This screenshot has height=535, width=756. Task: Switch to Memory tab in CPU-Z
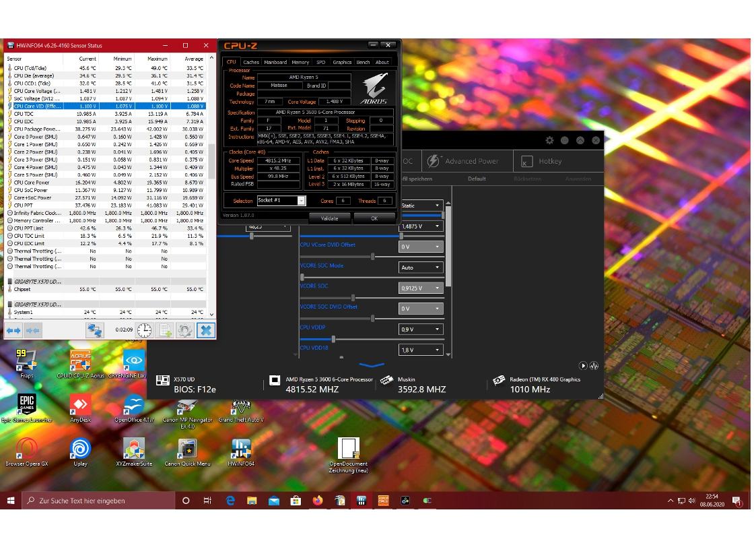click(x=300, y=62)
